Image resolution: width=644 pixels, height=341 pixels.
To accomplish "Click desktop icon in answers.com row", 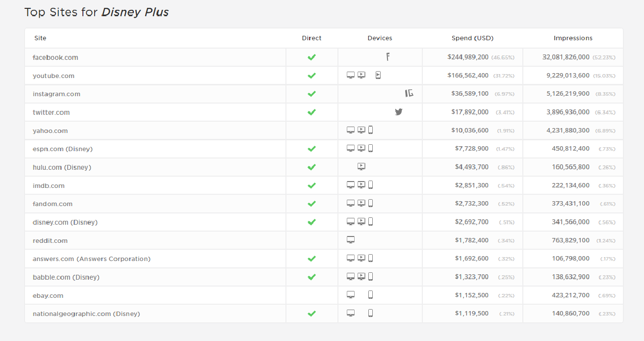I will (x=351, y=258).
